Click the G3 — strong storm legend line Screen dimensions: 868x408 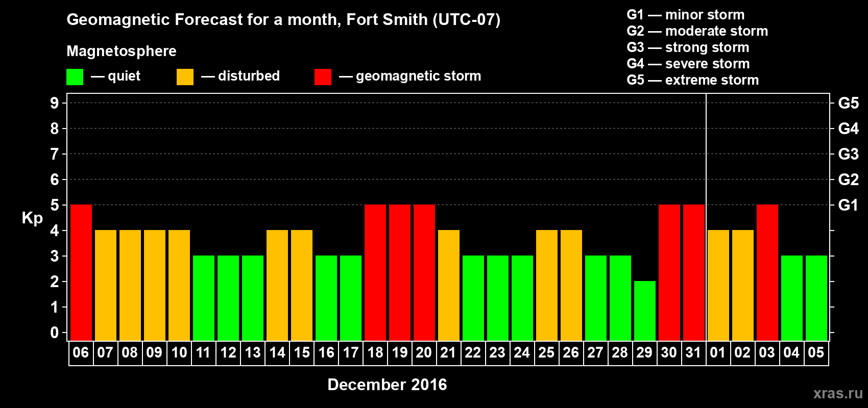[688, 47]
